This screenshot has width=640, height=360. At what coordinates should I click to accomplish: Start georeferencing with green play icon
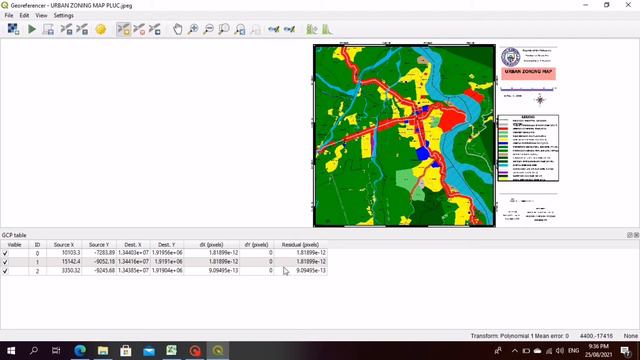[32, 29]
